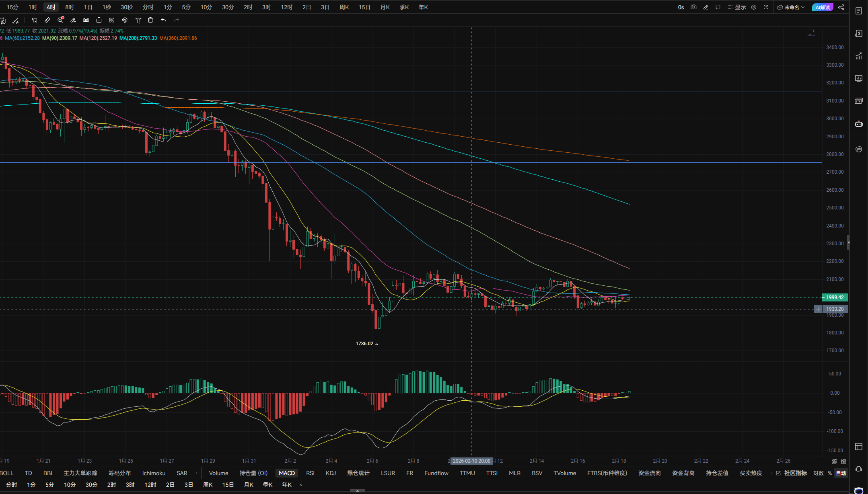Toggle the lock drawings padlock icon
868x494 pixels.
point(99,20)
